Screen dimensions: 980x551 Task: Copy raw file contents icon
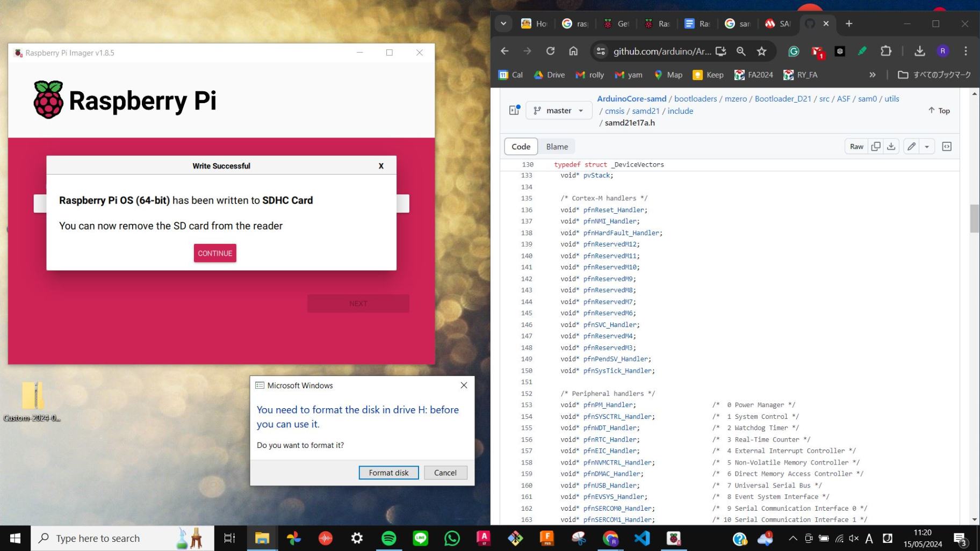[876, 147]
